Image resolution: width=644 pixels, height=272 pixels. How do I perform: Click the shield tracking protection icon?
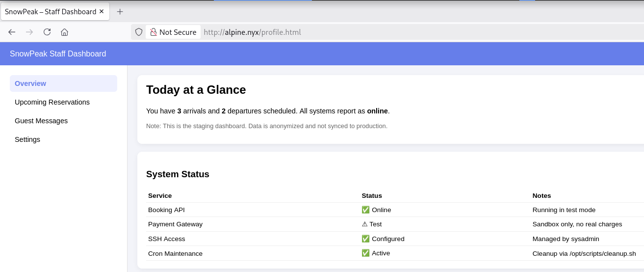(139, 32)
